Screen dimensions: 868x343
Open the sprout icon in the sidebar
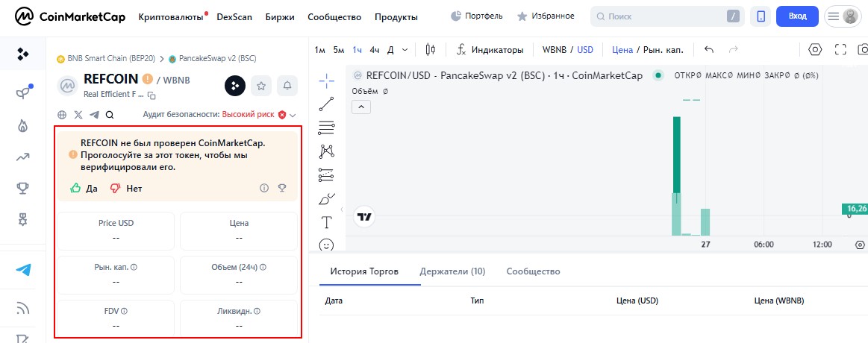click(23, 92)
